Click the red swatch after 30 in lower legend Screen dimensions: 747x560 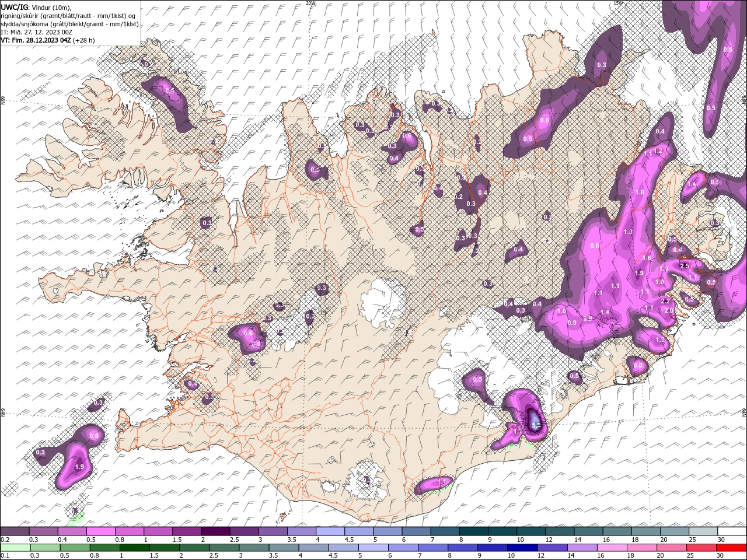(731, 548)
